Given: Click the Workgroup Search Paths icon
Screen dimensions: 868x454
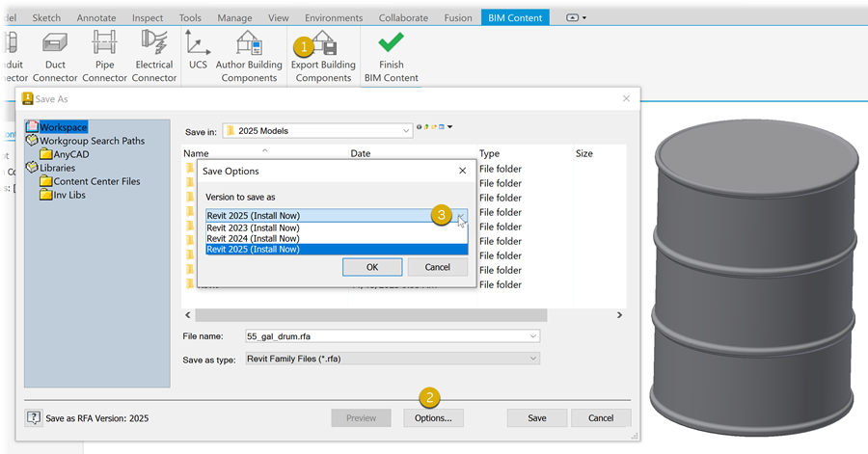Looking at the screenshot, I should [x=32, y=141].
